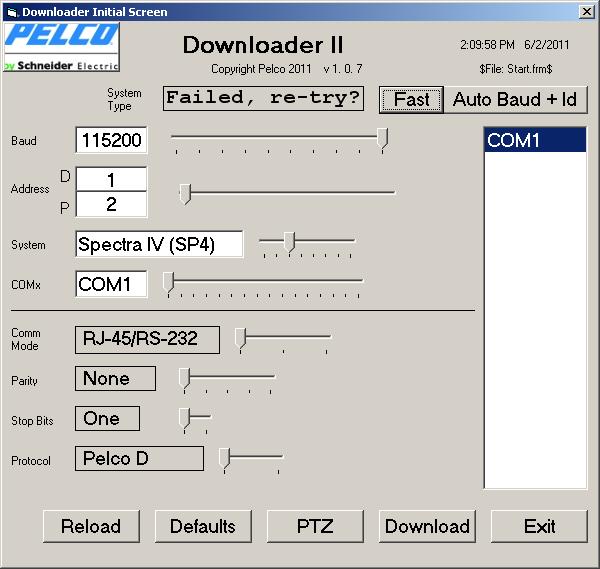Click the Pelco logo image
600x569 pixels.
point(62,47)
